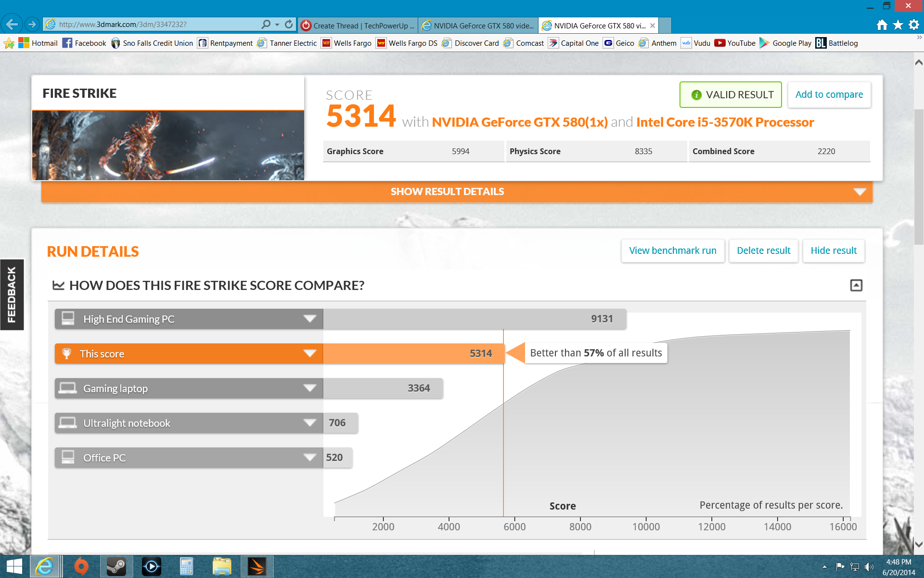Image resolution: width=924 pixels, height=578 pixels.
Task: Click the Graphics Score value 5994
Action: (461, 151)
